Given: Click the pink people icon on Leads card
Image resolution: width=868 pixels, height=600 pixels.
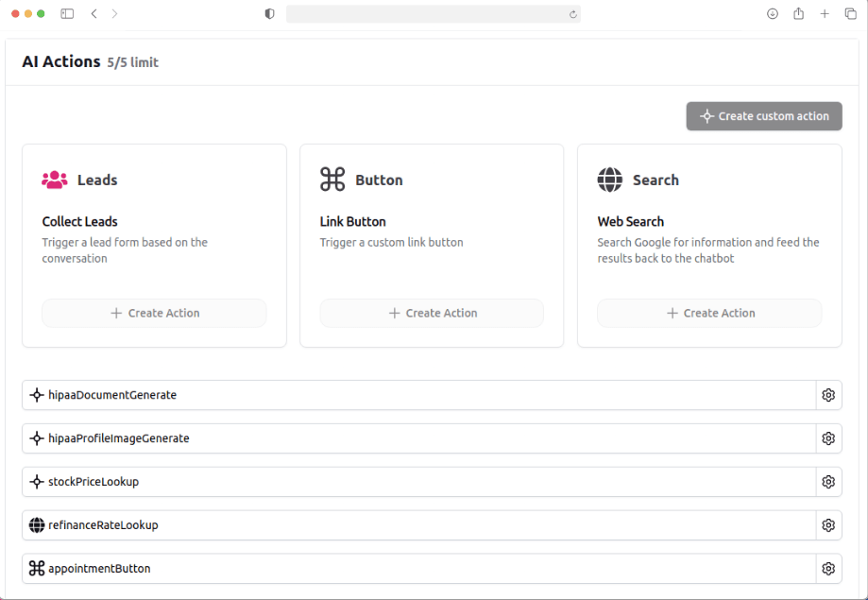Looking at the screenshot, I should (x=55, y=180).
